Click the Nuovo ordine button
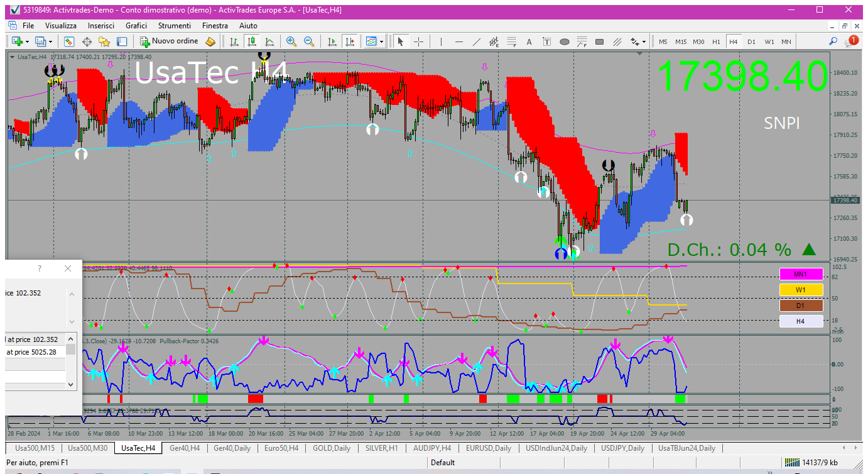 point(169,41)
